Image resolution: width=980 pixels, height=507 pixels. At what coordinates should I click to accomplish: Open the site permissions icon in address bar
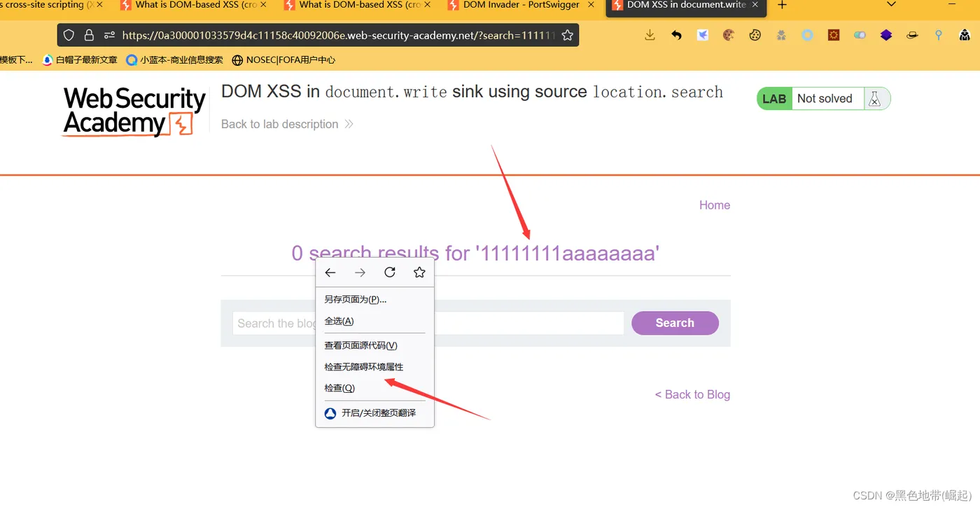(109, 35)
